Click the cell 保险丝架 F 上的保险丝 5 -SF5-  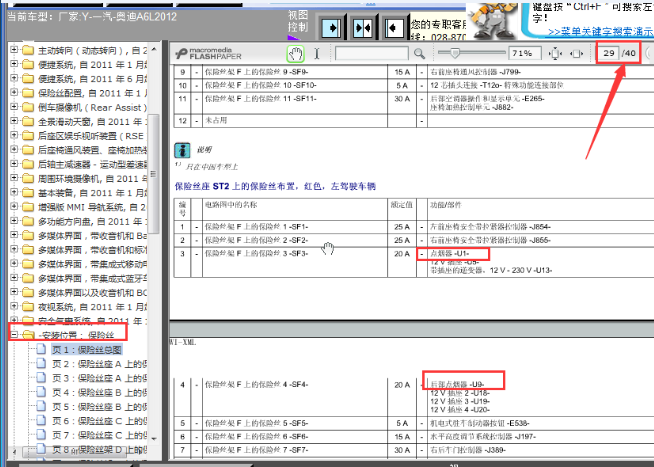tap(257, 423)
